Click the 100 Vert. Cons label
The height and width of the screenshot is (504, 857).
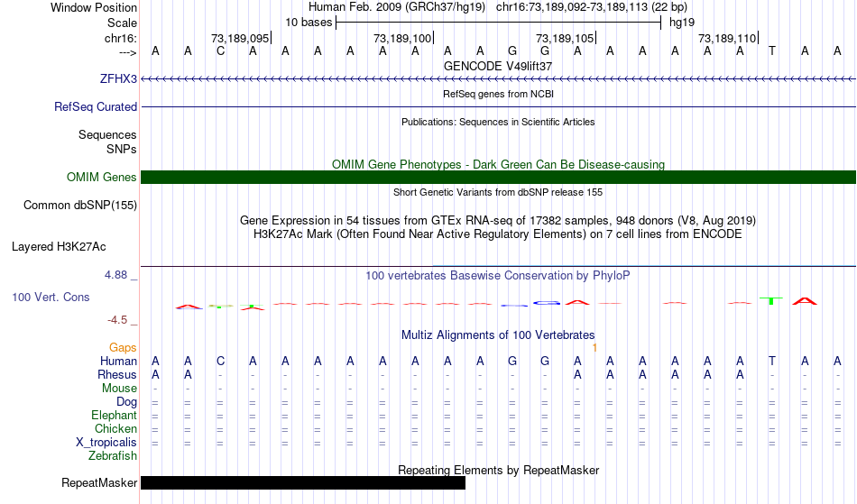pyautogui.click(x=51, y=297)
